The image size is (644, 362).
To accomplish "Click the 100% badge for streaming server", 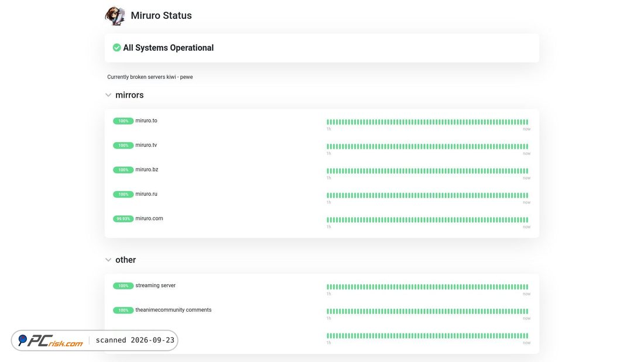I will point(123,285).
